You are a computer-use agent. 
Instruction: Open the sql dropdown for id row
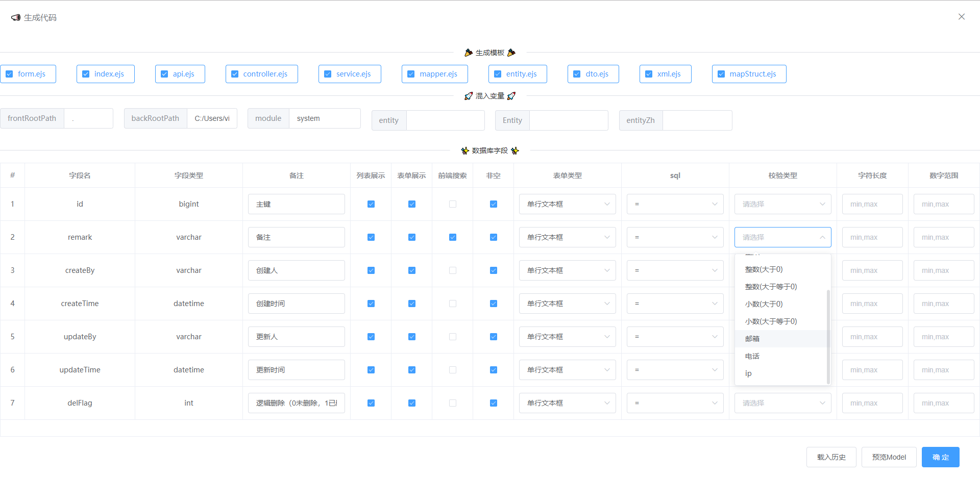point(675,204)
